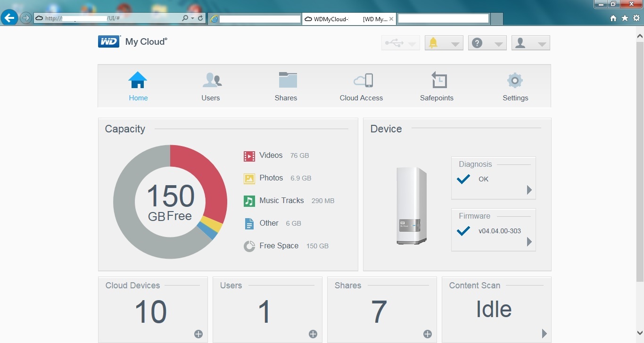Switch to the third browser tab
The height and width of the screenshot is (343, 644).
point(443,19)
